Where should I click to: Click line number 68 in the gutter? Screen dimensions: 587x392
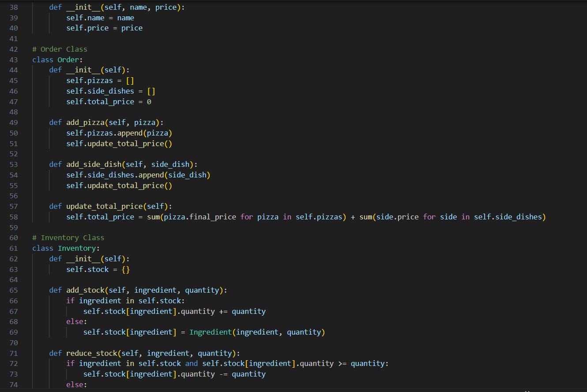click(x=13, y=321)
